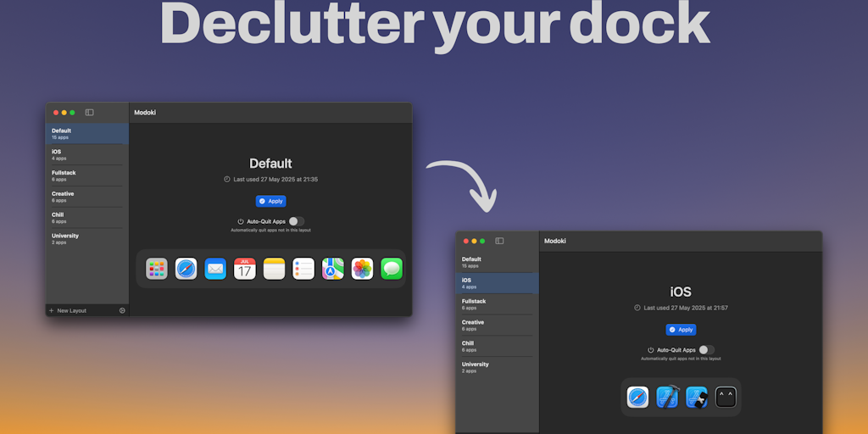This screenshot has width=868, height=434.
Task: Select Default layout in right window sidebar
Action: [497, 262]
